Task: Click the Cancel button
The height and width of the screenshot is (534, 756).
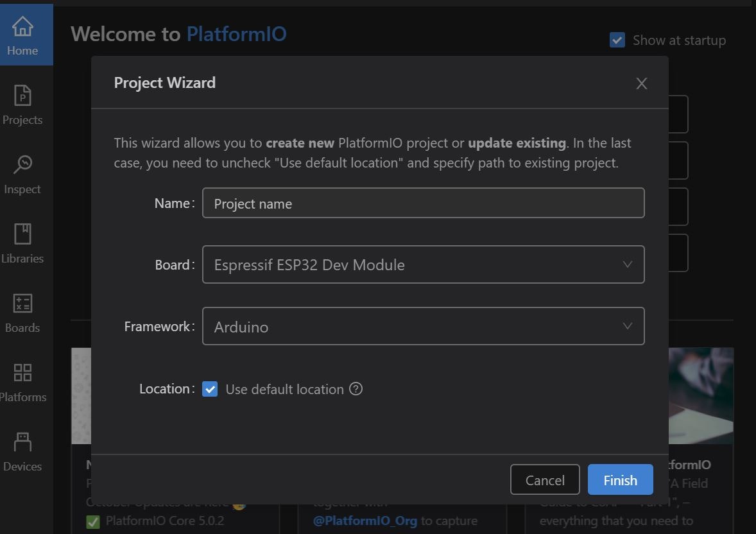Action: point(545,480)
